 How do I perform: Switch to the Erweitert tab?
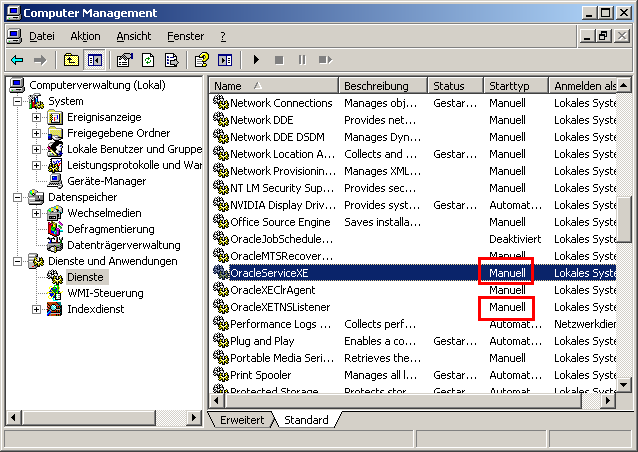tap(242, 420)
